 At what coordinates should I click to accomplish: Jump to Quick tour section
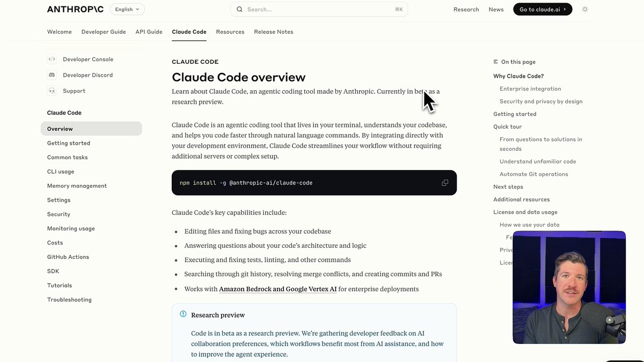coord(508,127)
